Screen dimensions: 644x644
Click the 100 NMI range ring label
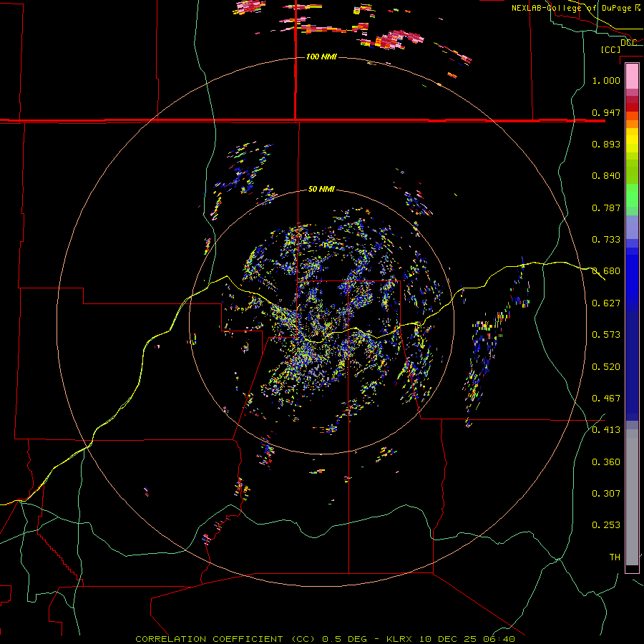321,57
